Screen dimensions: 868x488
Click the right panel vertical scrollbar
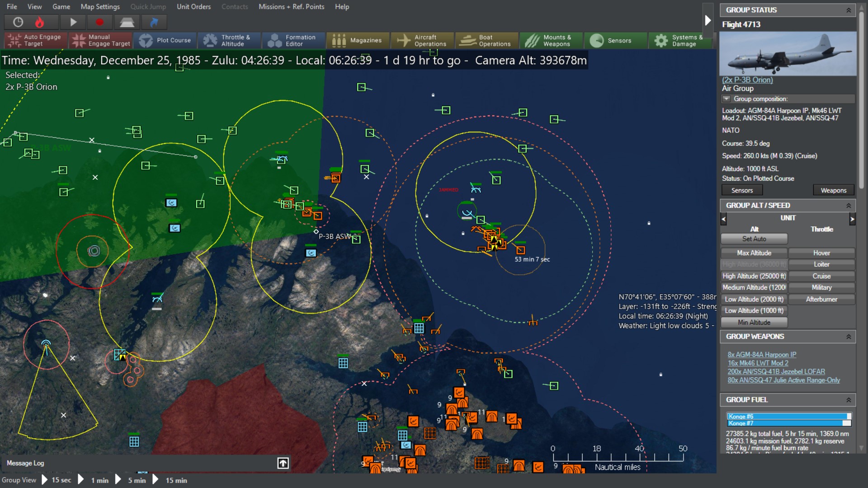click(861, 99)
